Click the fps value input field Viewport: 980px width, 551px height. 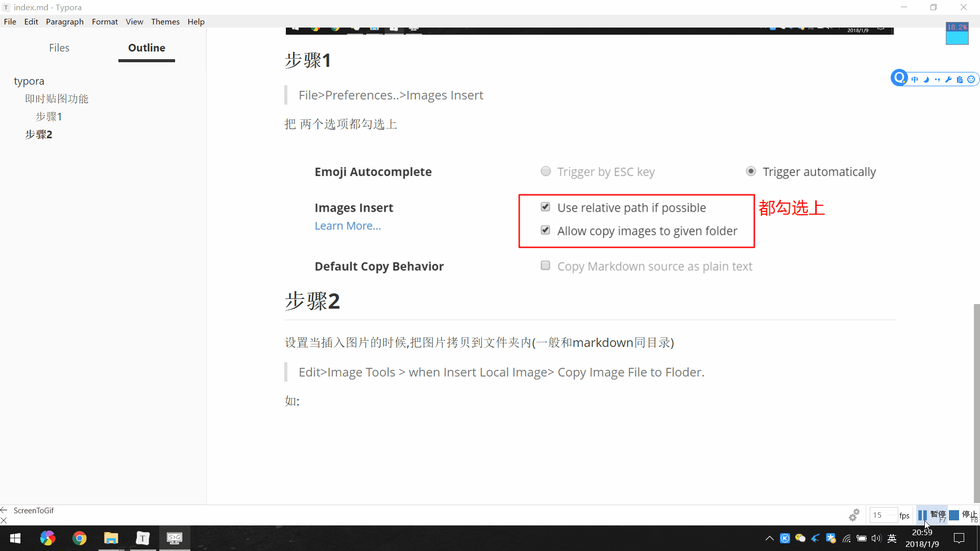[883, 515]
